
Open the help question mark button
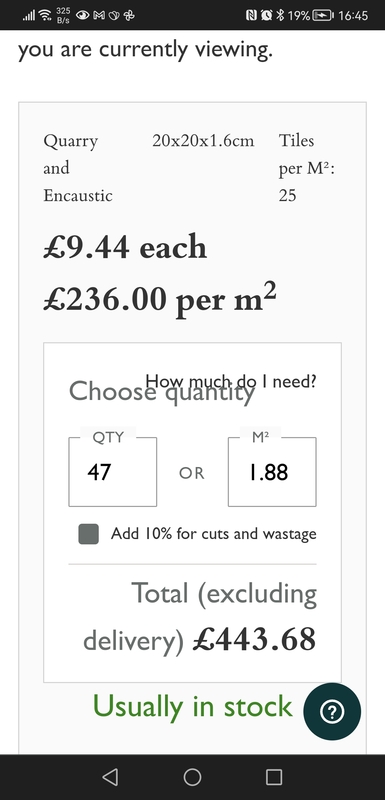click(332, 711)
